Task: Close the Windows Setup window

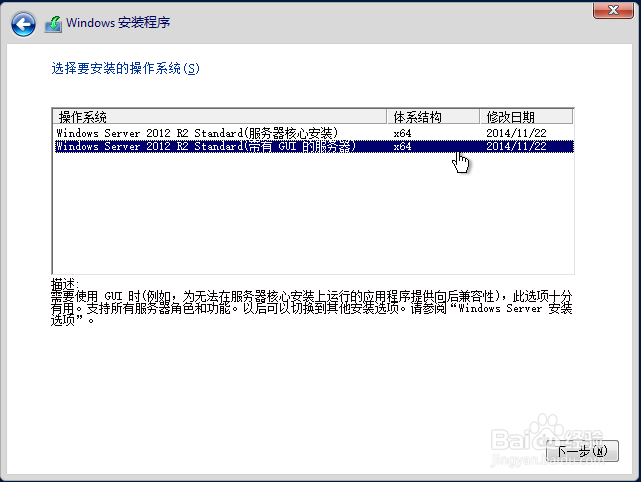Action: [x=613, y=10]
